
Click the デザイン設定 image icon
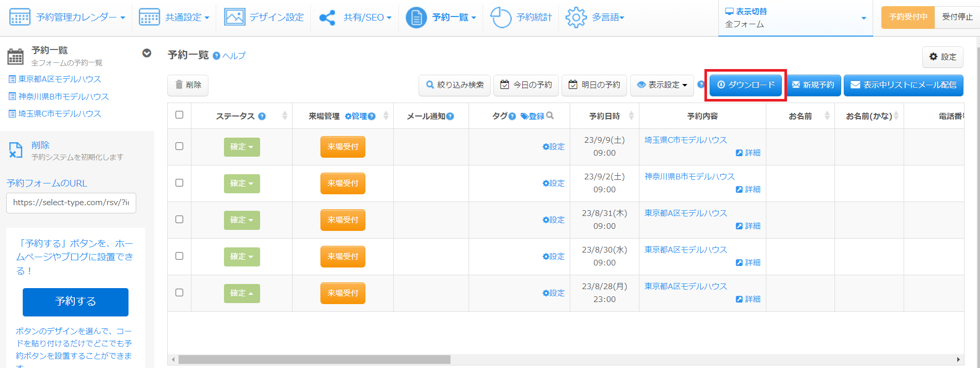(234, 18)
